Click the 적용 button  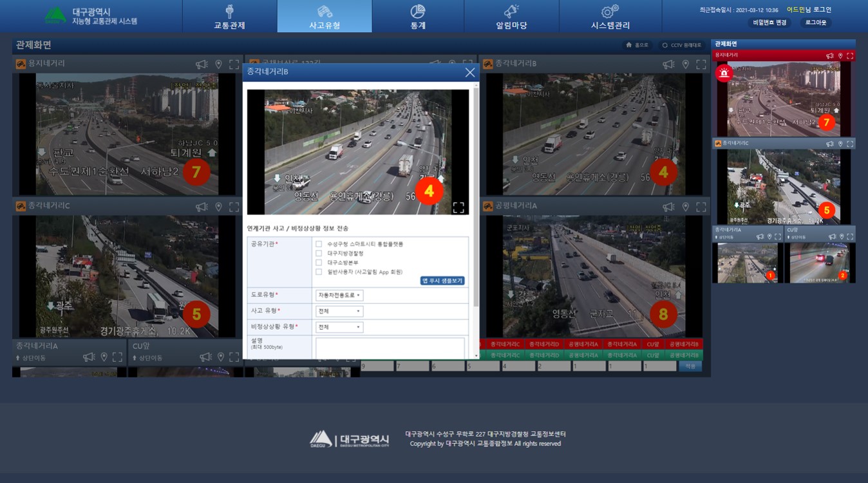(690, 366)
